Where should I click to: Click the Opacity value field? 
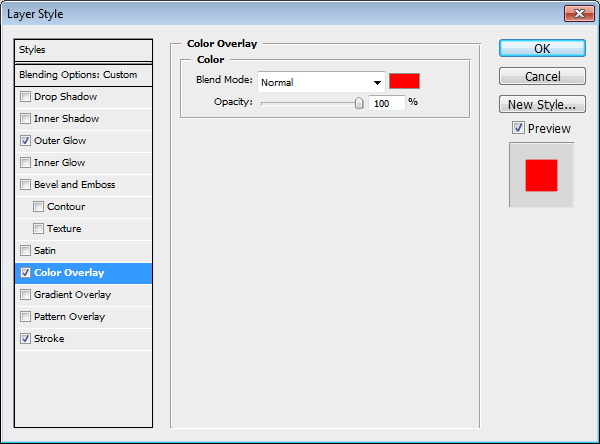pyautogui.click(x=386, y=103)
